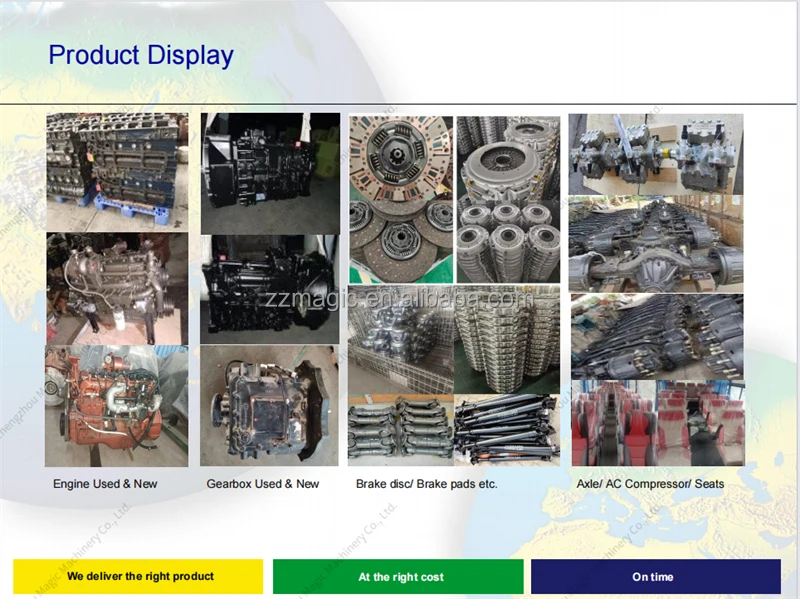
Task: Click the bus seats photo showing center aisle
Action: click(612, 423)
